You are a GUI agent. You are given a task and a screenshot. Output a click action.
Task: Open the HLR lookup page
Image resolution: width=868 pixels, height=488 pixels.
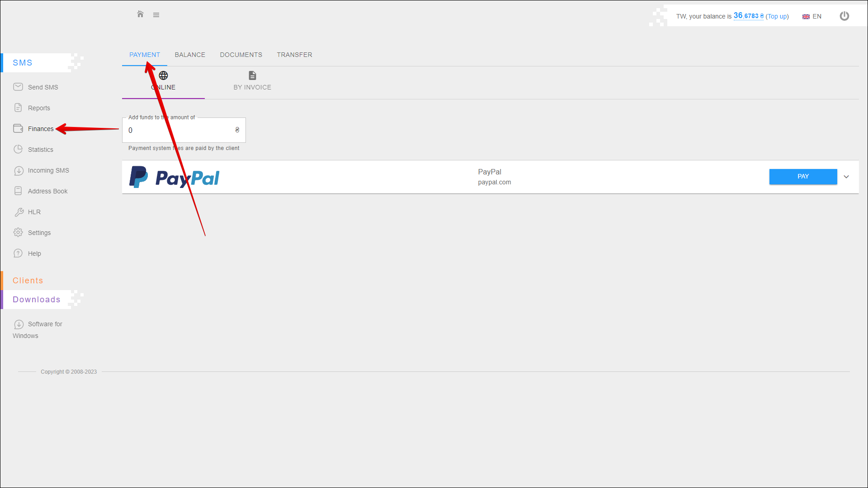click(34, 212)
